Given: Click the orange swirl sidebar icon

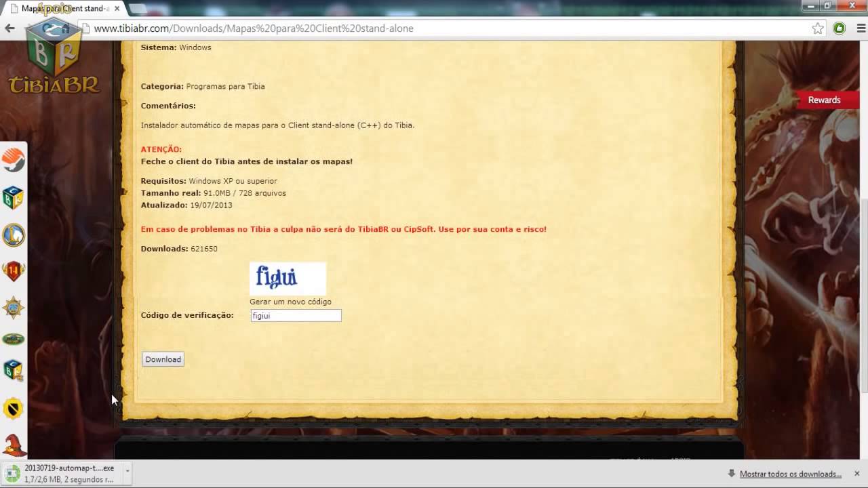Looking at the screenshot, I should click(14, 161).
